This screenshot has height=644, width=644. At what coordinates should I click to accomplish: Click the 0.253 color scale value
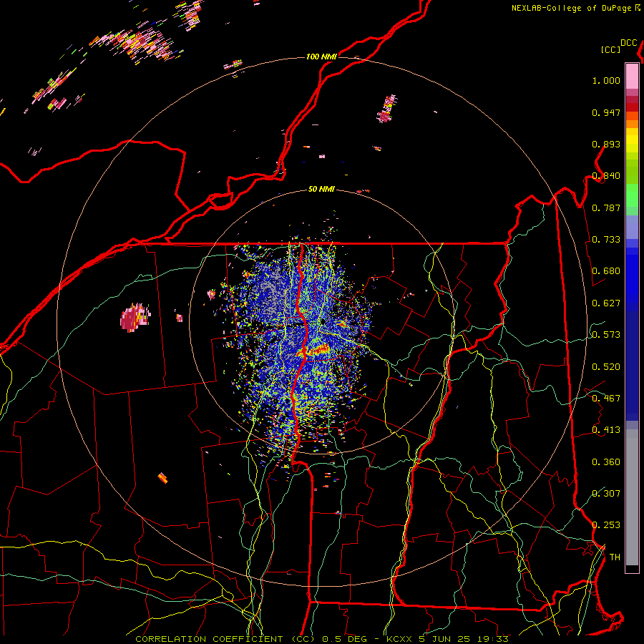(x=606, y=525)
